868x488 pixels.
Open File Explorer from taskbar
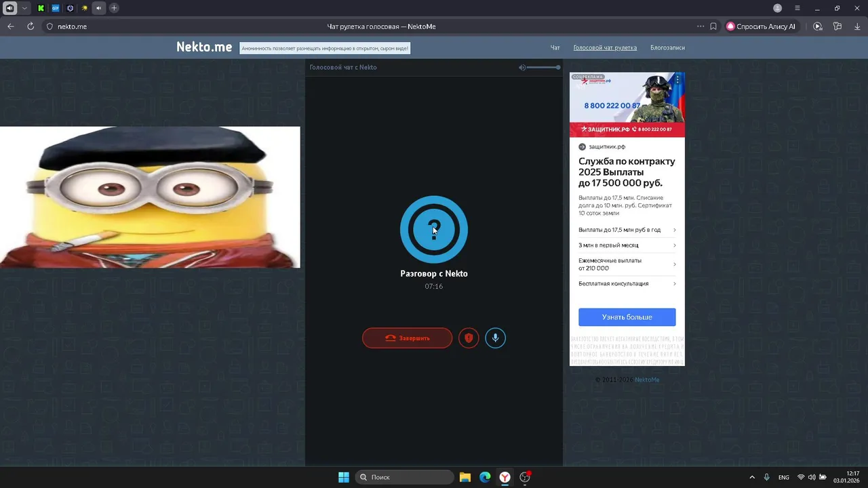pyautogui.click(x=465, y=477)
